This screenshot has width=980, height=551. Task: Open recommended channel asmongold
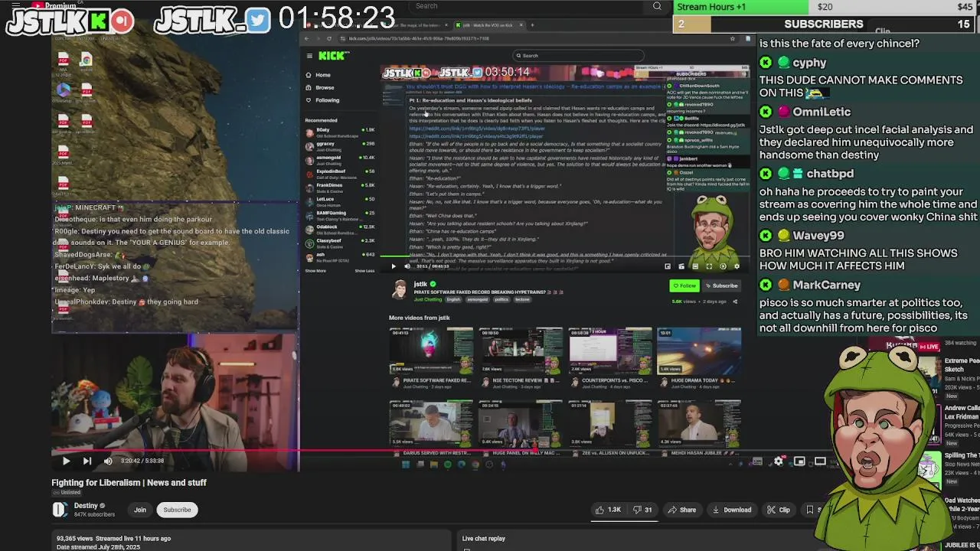(x=340, y=159)
